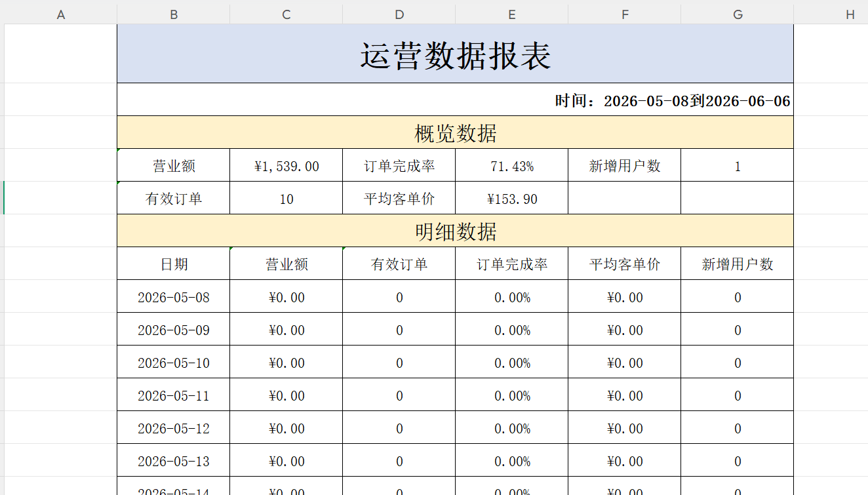This screenshot has height=495, width=868.
Task: Click the overview 新增用户数 value 1
Action: point(738,165)
